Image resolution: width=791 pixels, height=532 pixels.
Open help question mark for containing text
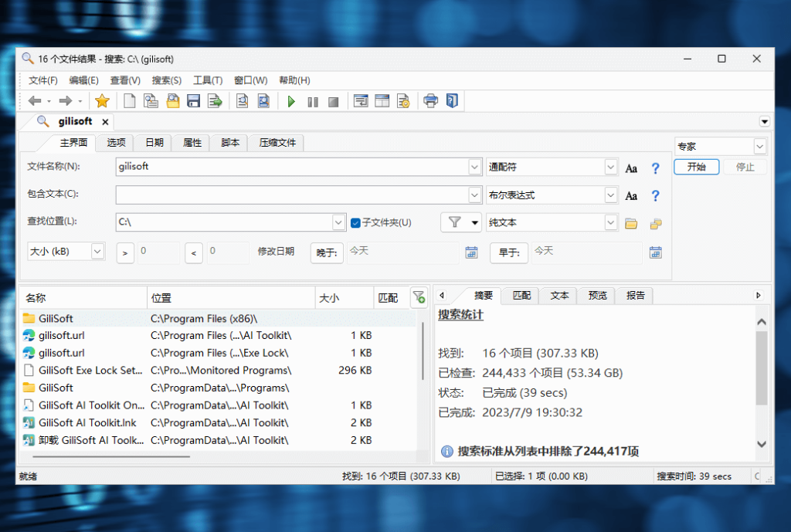[655, 195]
